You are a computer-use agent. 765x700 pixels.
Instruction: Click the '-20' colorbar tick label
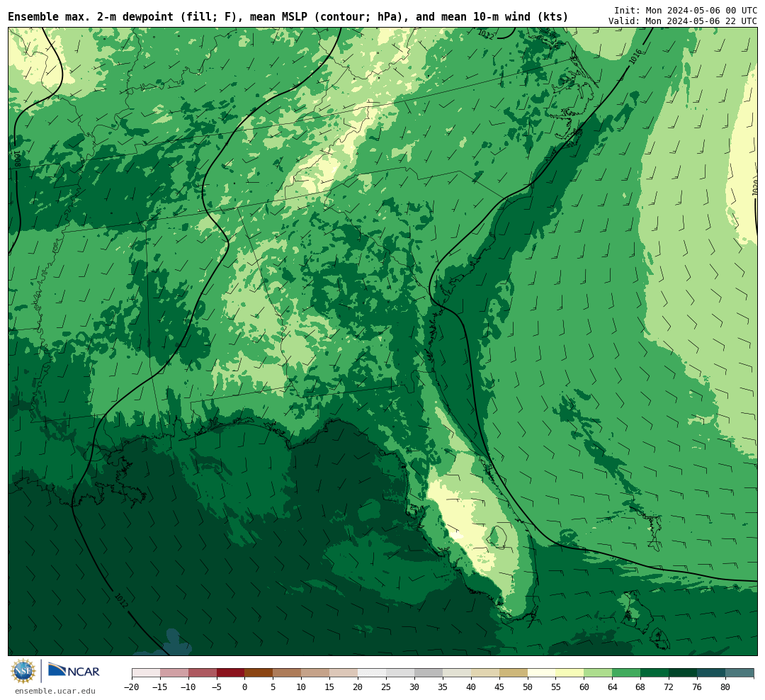point(131,687)
